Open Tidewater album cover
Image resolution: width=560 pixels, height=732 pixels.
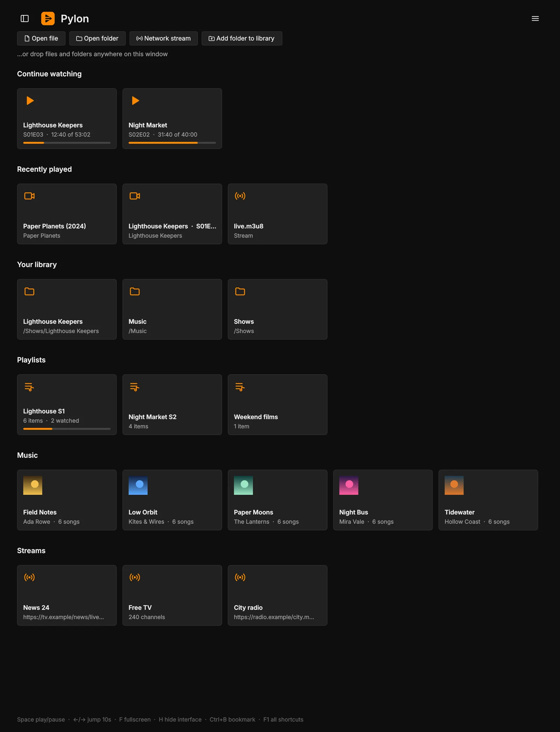point(454,485)
